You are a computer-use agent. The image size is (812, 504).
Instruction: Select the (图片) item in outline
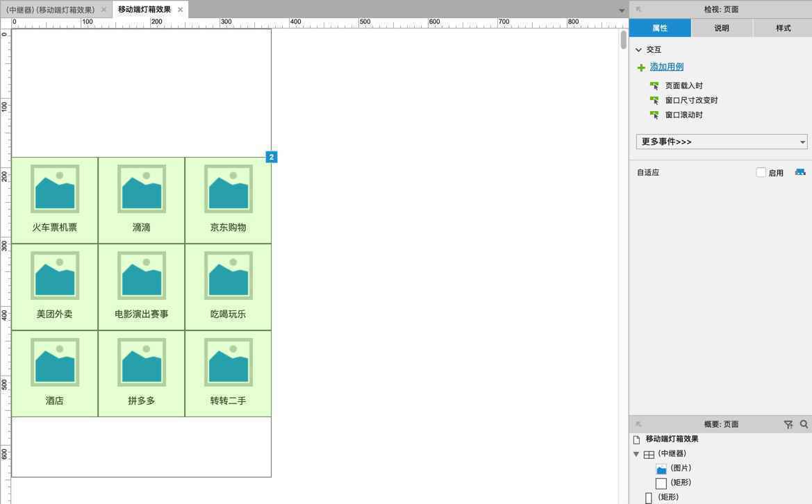(x=681, y=468)
